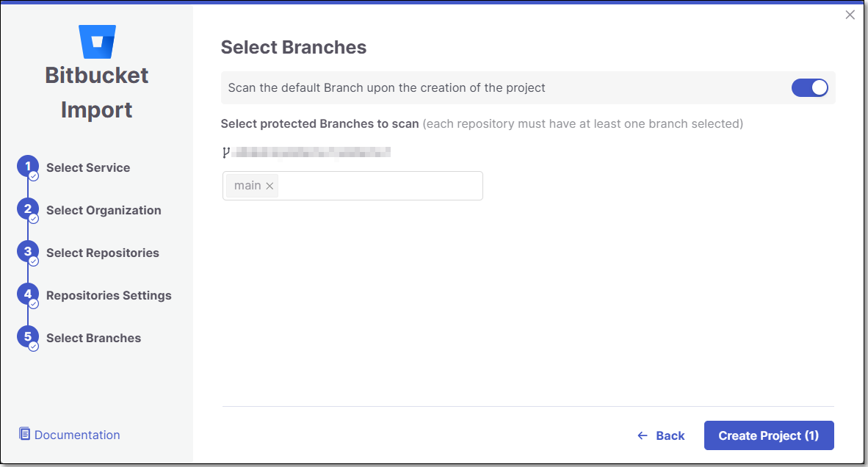Remove the main branch tag
The height and width of the screenshot is (467, 868).
(x=270, y=186)
